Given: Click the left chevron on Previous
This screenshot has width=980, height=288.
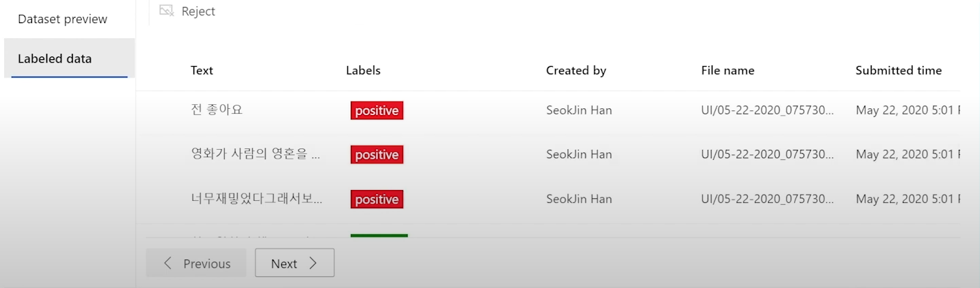Looking at the screenshot, I should coord(168,263).
